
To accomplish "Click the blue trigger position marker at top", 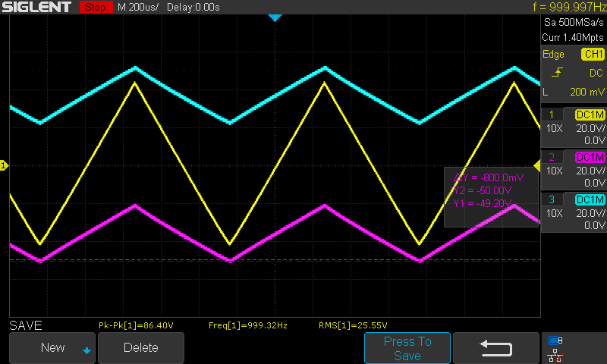I will tap(275, 17).
